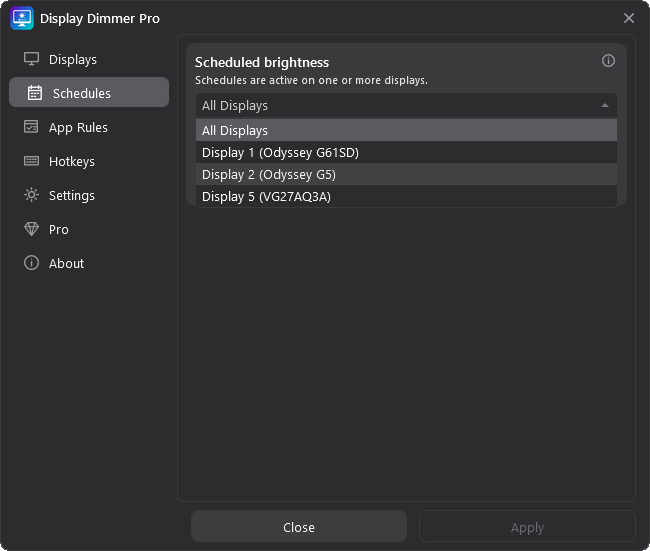Click the Hotkeys keyboard icon
The height and width of the screenshot is (551, 650).
32,161
